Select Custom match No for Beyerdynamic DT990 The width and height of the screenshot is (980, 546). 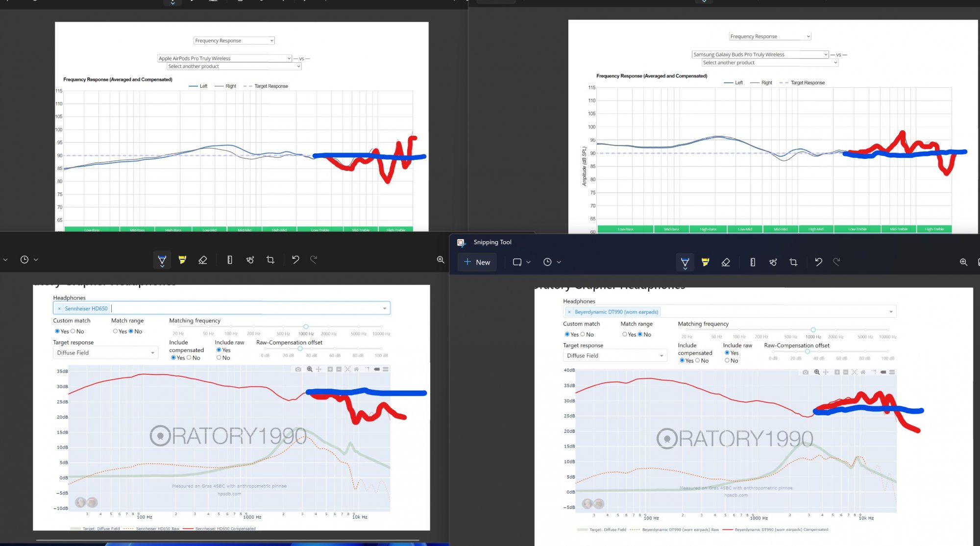[x=583, y=334]
